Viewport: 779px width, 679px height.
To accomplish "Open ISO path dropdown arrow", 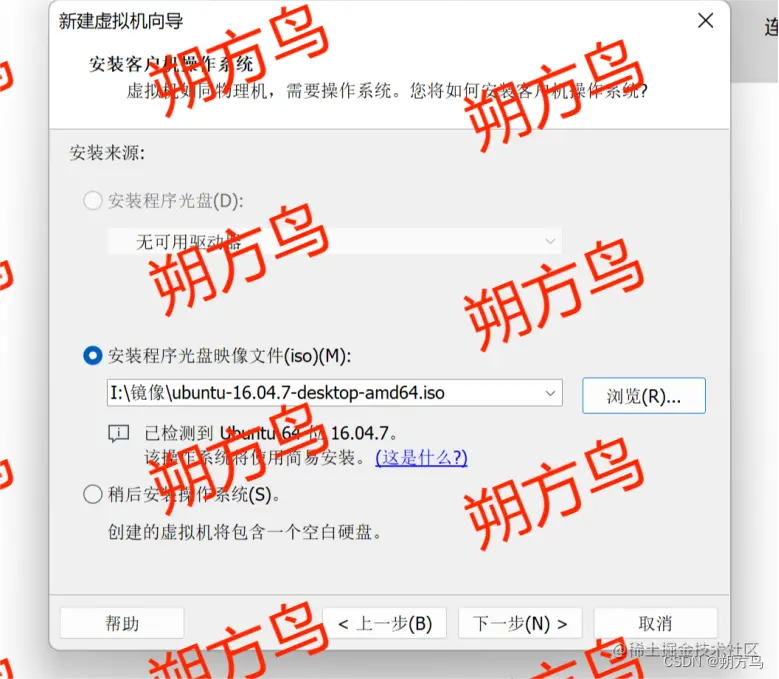I will point(550,393).
